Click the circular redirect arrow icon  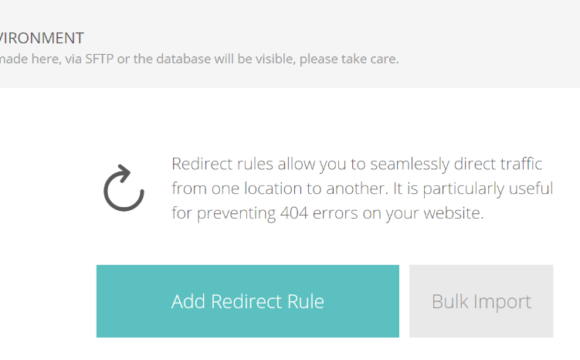(124, 188)
